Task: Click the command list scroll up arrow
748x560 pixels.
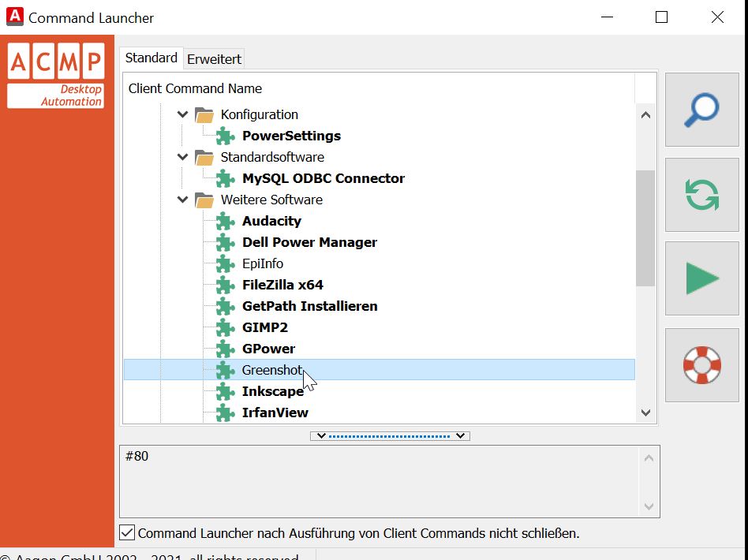Action: click(645, 115)
